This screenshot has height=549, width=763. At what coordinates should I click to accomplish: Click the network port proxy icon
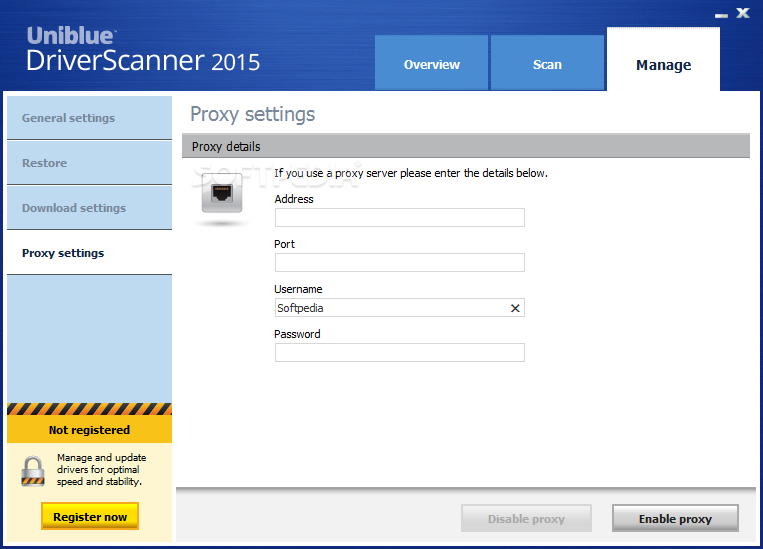(222, 194)
